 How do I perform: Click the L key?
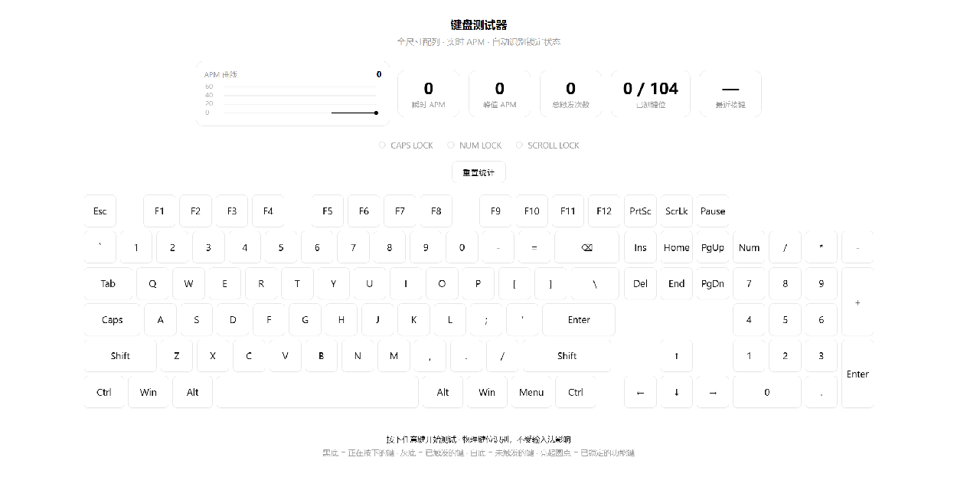tap(450, 320)
